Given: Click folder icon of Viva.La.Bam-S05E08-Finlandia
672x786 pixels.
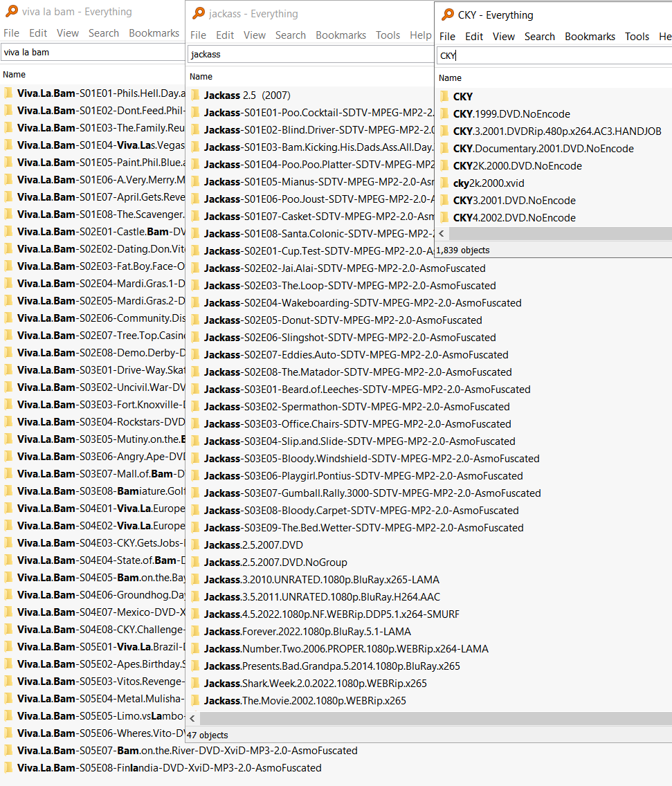Looking at the screenshot, I should (x=8, y=768).
